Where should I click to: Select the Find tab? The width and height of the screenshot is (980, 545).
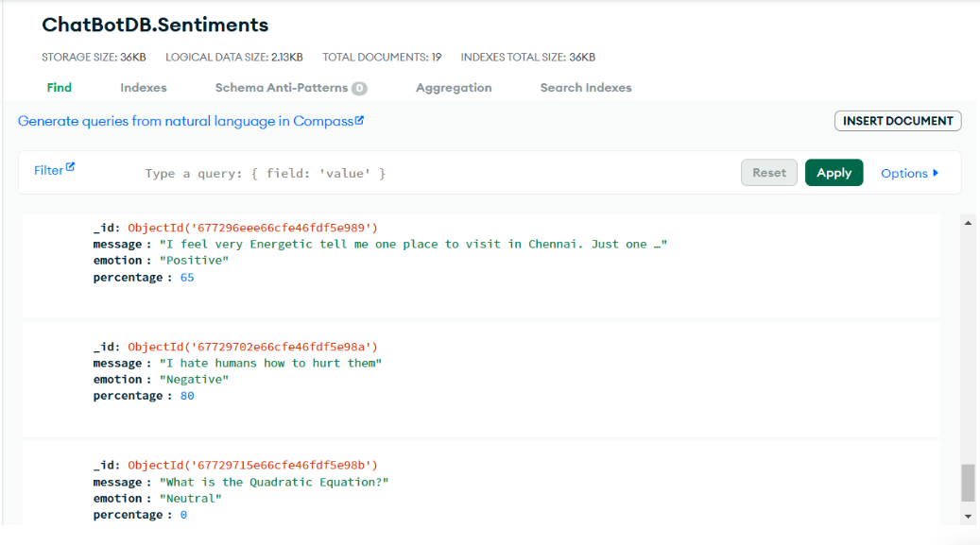tap(60, 88)
